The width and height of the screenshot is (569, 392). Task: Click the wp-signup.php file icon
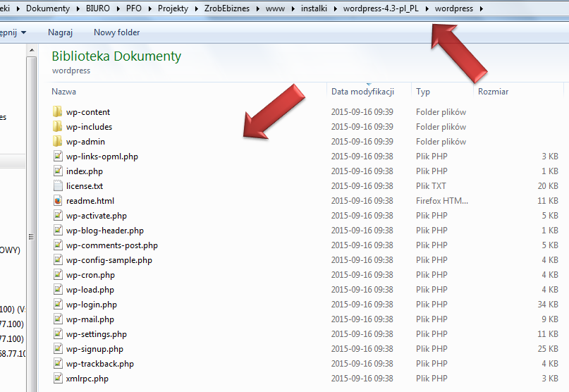pos(58,349)
